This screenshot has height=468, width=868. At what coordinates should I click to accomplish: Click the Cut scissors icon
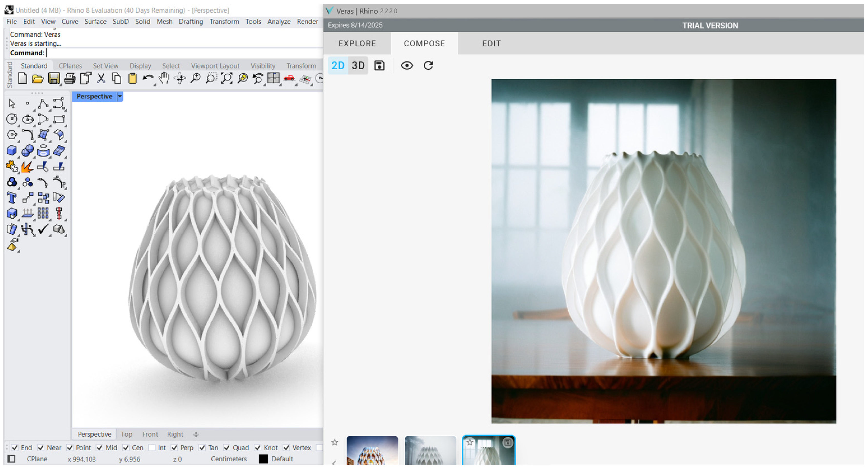pyautogui.click(x=101, y=79)
